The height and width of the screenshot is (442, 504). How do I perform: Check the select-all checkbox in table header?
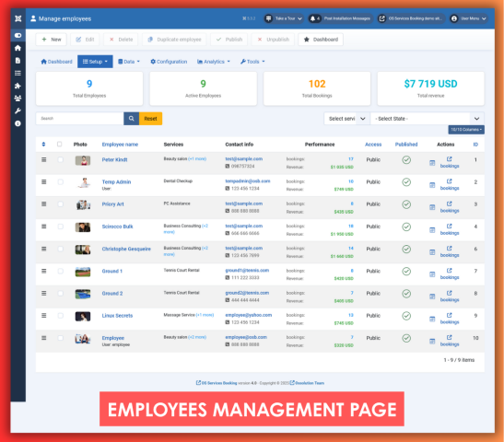[x=60, y=145]
